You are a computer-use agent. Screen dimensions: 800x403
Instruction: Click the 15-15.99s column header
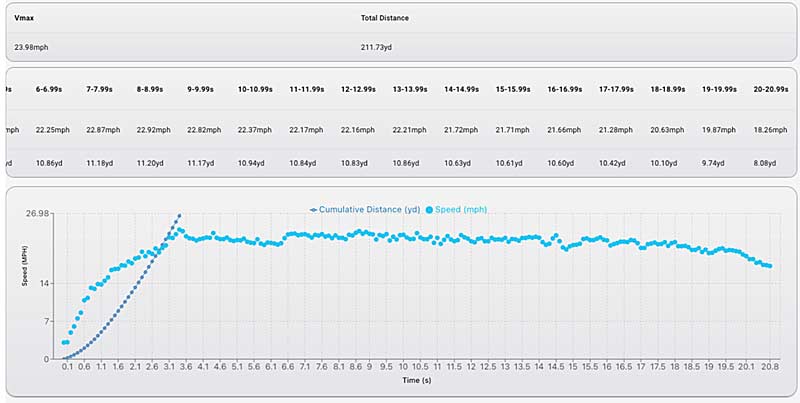(513, 89)
